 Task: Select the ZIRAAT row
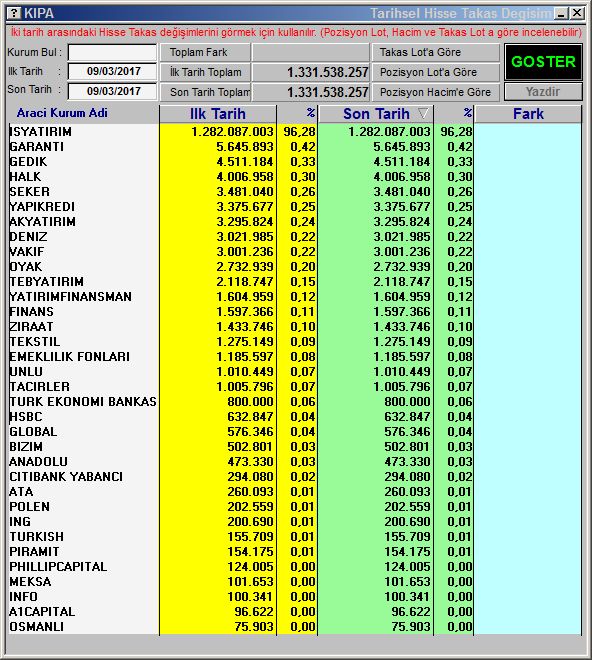(295, 327)
